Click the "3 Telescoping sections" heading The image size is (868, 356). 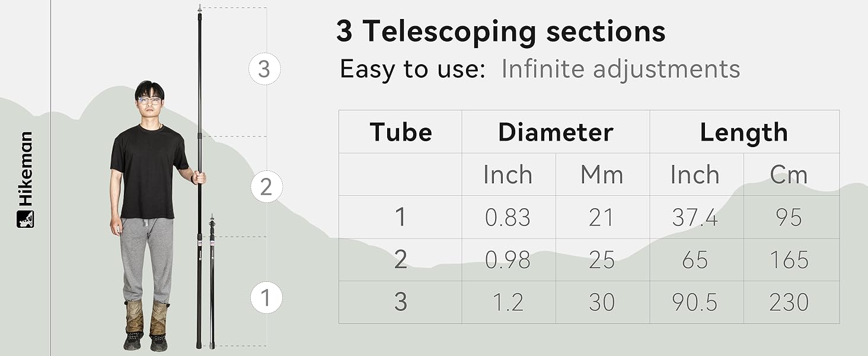500,31
